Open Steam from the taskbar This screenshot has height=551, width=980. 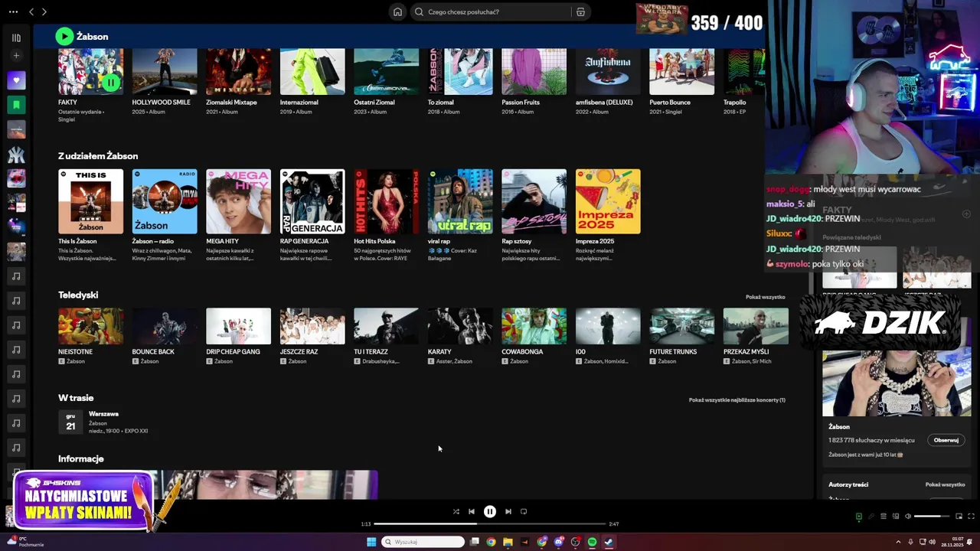(x=609, y=542)
